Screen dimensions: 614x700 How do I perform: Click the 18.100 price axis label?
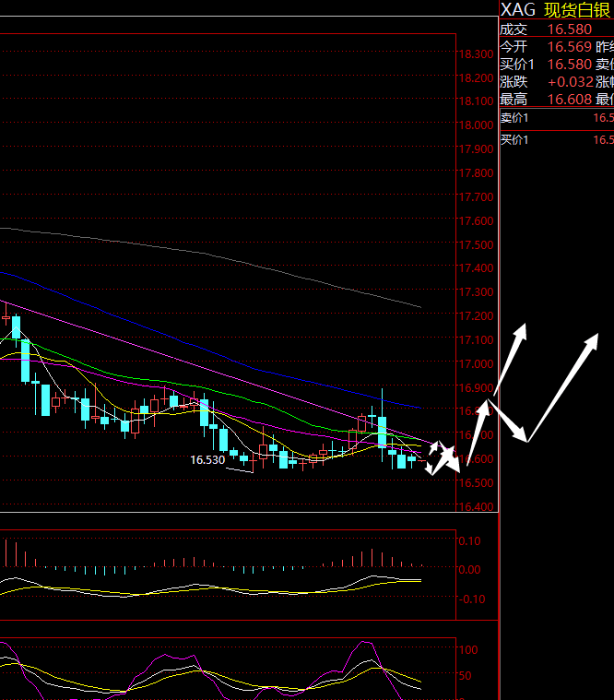click(476, 101)
